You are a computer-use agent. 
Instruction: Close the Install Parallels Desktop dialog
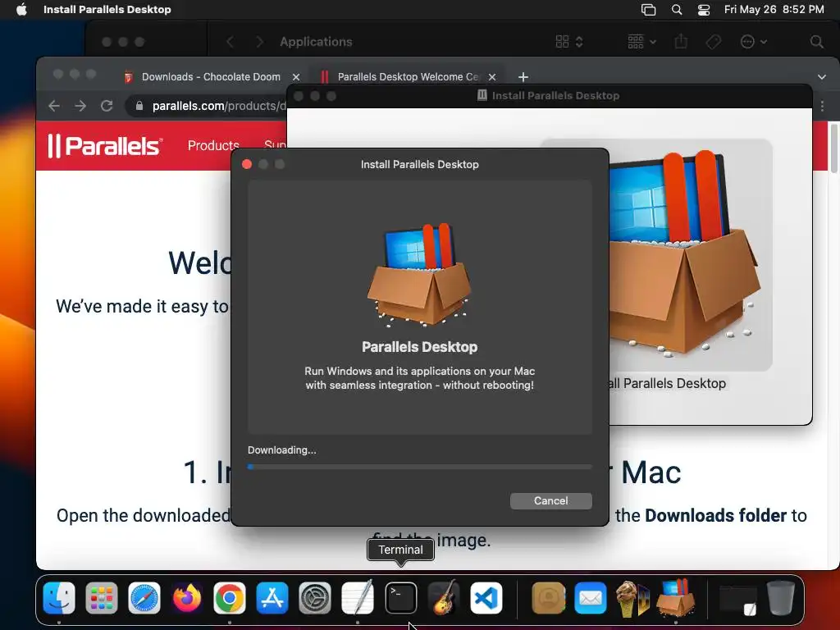(247, 164)
